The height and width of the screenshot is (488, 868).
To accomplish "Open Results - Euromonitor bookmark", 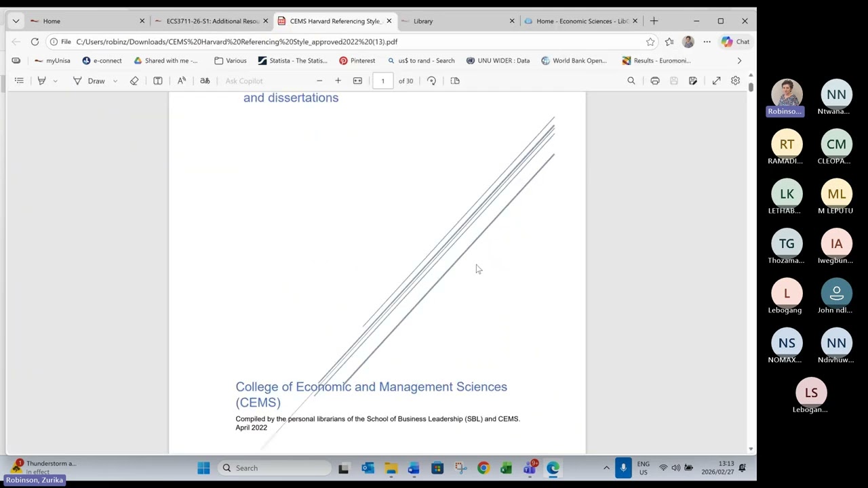I will pos(656,60).
